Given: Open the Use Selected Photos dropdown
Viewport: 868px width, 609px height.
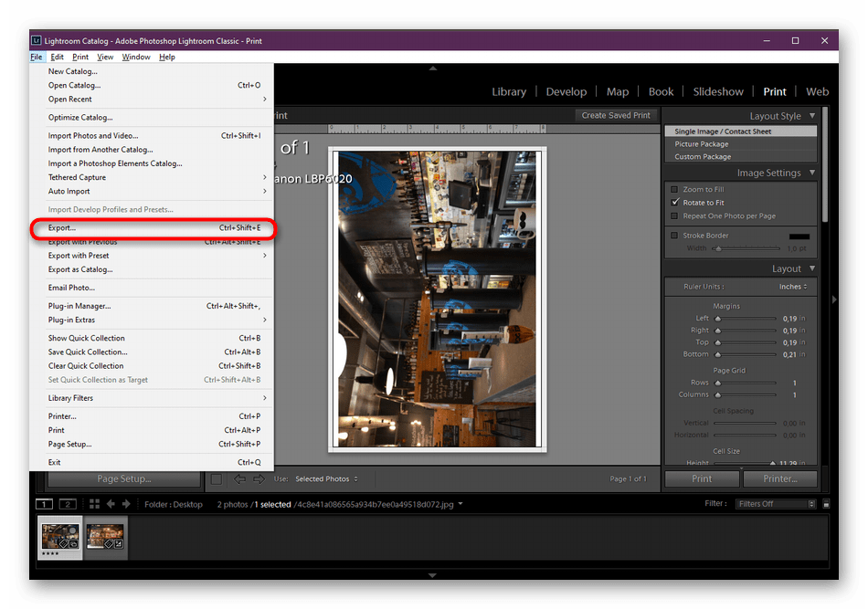Looking at the screenshot, I should click(326, 479).
